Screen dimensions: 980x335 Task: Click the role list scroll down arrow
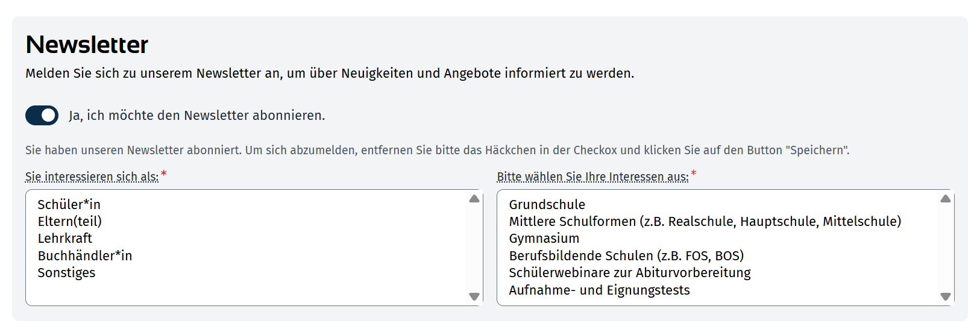pos(474,296)
